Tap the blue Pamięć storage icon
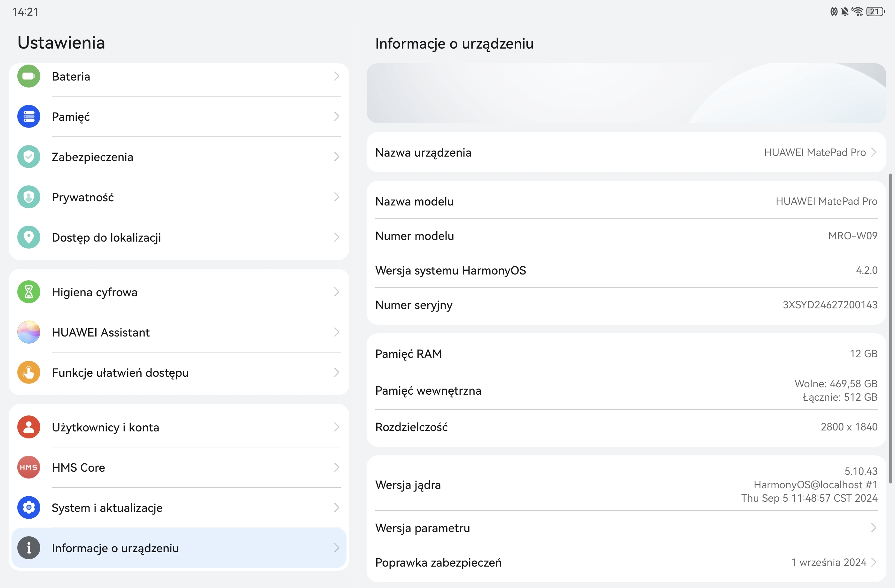The width and height of the screenshot is (895, 588). pos(28,117)
